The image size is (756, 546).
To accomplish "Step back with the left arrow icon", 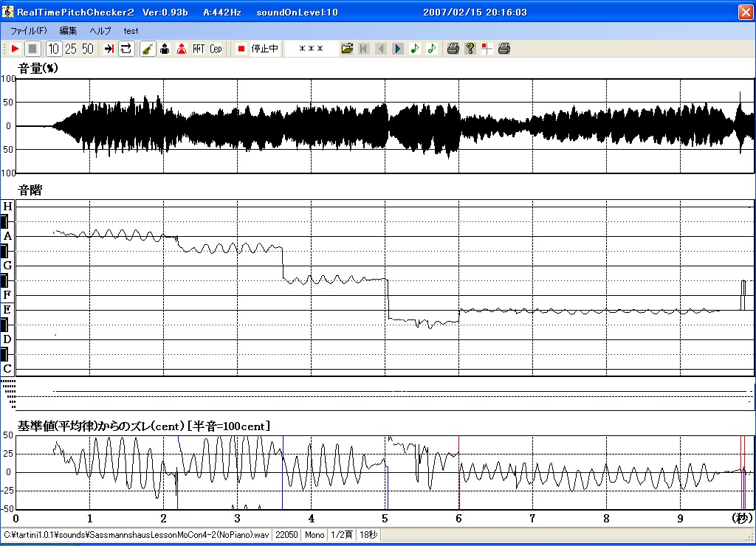I will pos(381,49).
